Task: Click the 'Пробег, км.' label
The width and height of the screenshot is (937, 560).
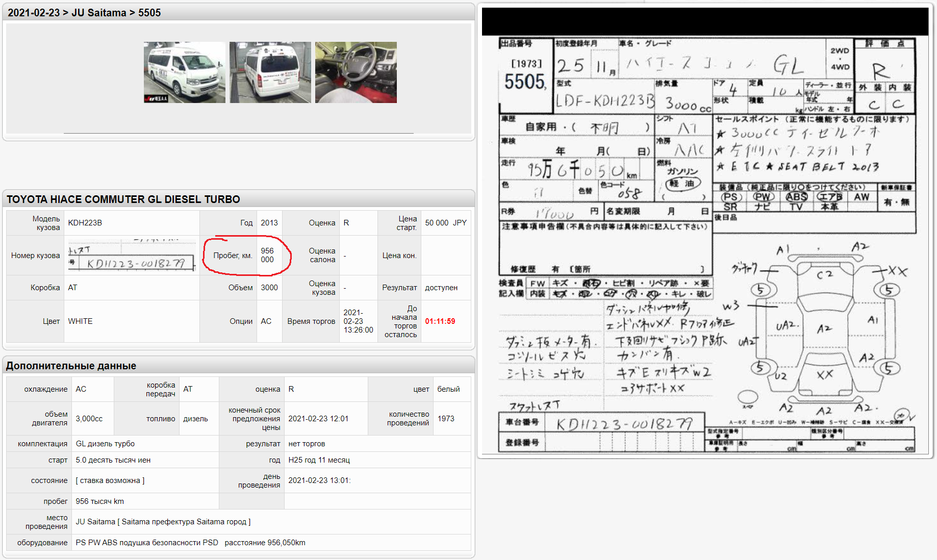Action: tap(233, 256)
